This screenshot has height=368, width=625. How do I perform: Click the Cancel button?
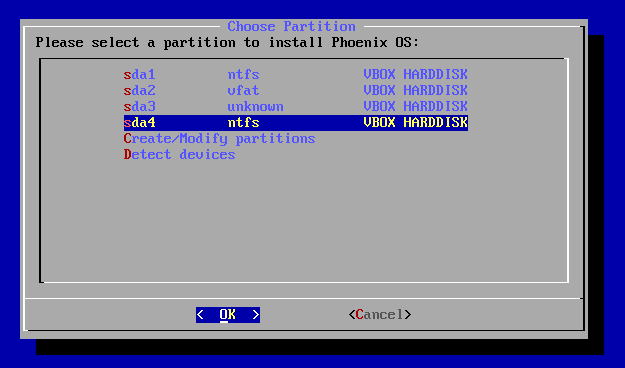pyautogui.click(x=379, y=315)
